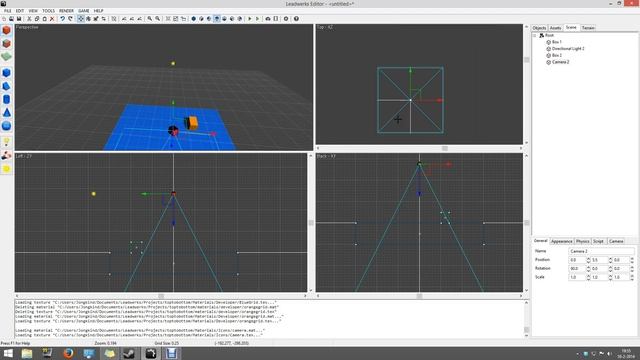This screenshot has width=640, height=360.
Task: Select the orange box primitive tool
Action: [x=6, y=30]
